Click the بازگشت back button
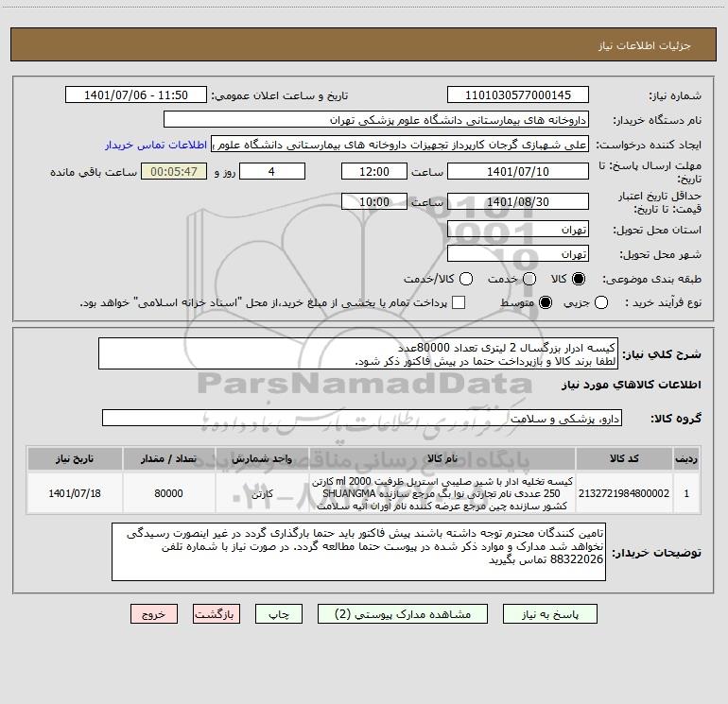 217,614
